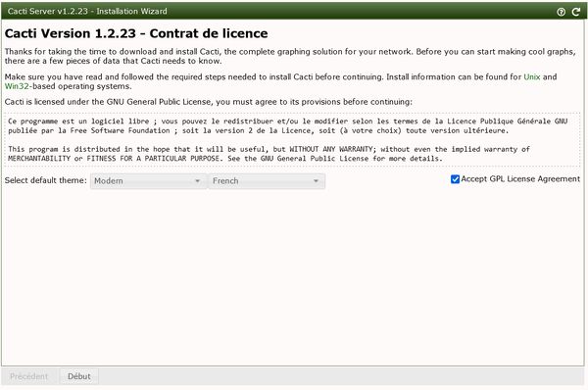Click the French GPL license paragraph
Screen dimensions: 588x390
click(287, 126)
